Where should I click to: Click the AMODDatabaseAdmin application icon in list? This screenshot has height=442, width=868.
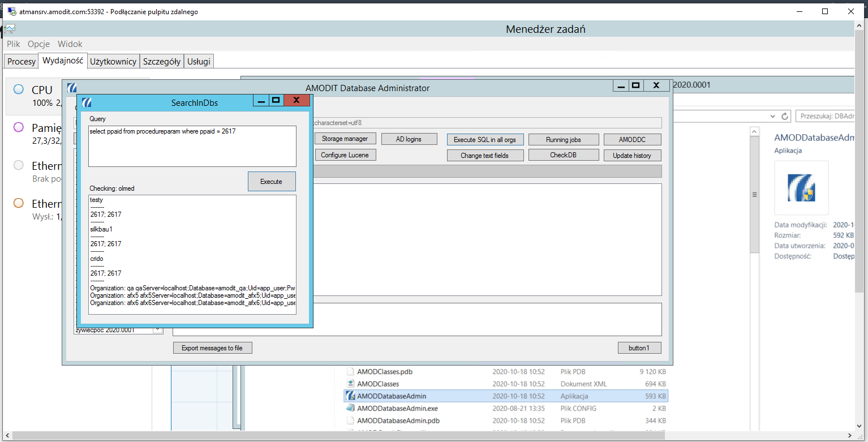click(x=350, y=396)
